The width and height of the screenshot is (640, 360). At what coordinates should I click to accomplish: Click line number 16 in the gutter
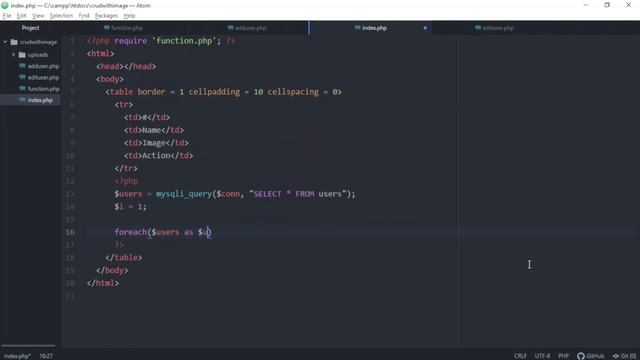[x=70, y=232]
